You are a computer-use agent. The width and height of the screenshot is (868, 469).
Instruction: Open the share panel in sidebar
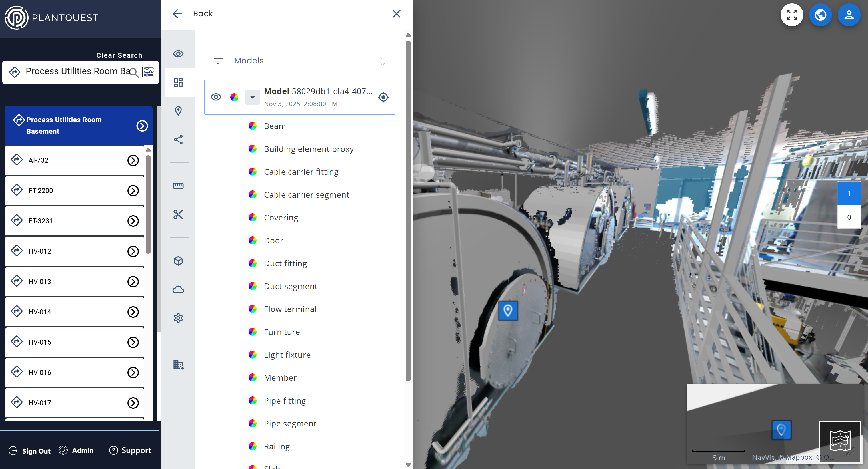[178, 140]
